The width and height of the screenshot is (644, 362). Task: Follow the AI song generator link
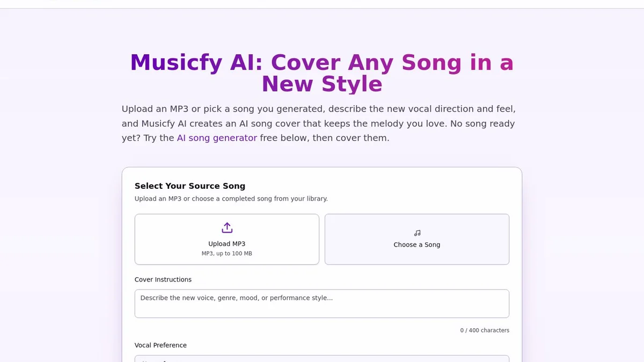pyautogui.click(x=217, y=138)
